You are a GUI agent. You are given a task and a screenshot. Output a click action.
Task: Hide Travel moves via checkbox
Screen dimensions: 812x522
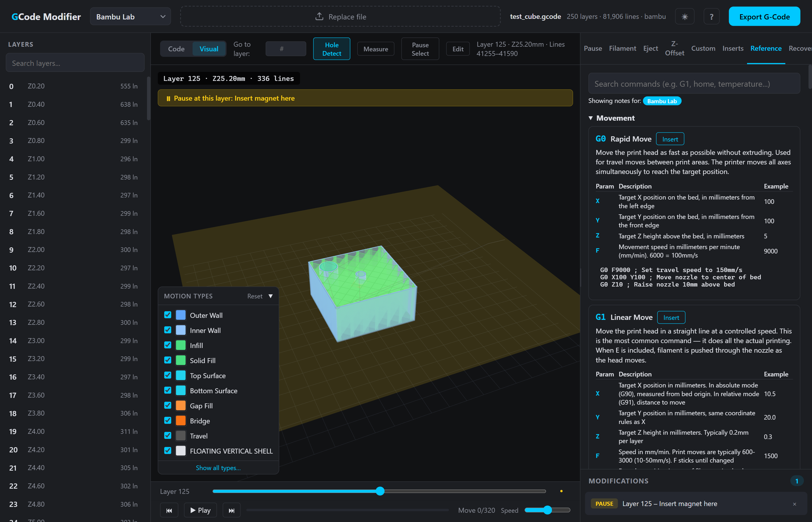[168, 436]
